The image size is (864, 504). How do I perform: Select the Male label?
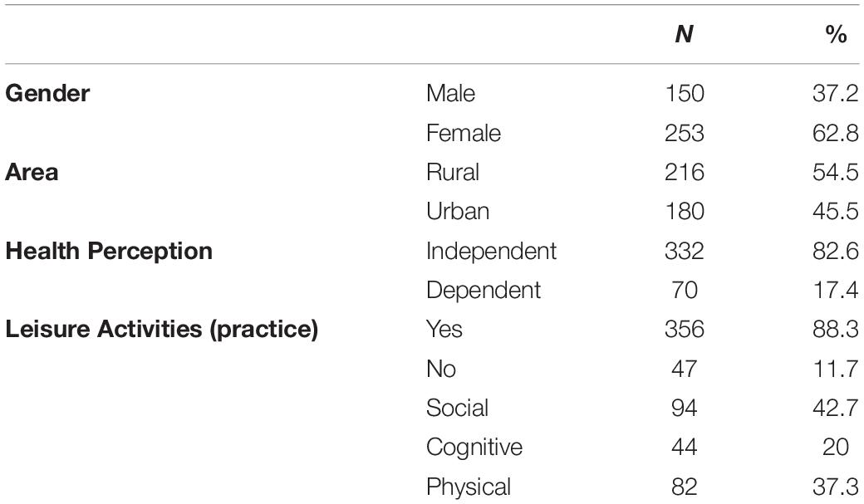(450, 93)
